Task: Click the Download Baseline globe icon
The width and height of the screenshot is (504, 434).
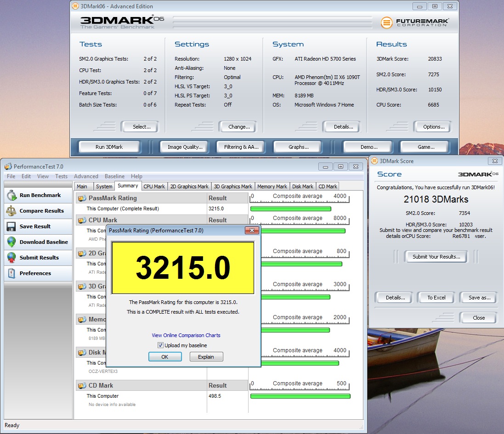Action: pos(11,242)
